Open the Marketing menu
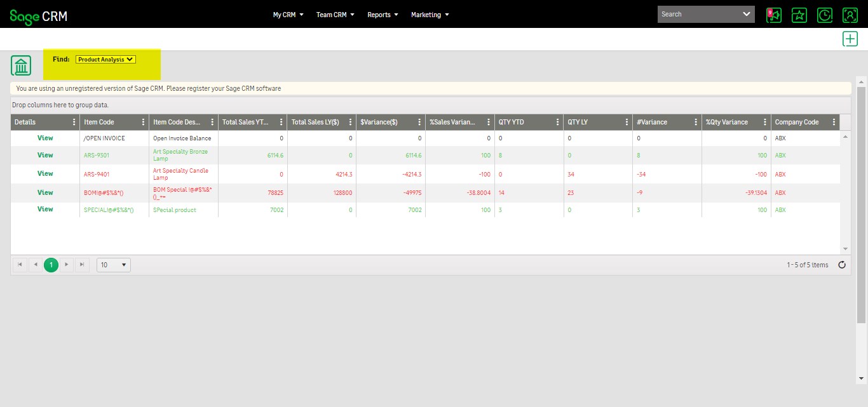Image resolution: width=868 pixels, height=407 pixels. (x=430, y=15)
